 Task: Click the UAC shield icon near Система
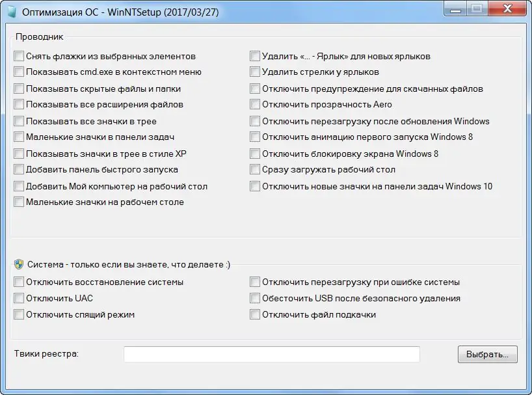pyautogui.click(x=19, y=264)
